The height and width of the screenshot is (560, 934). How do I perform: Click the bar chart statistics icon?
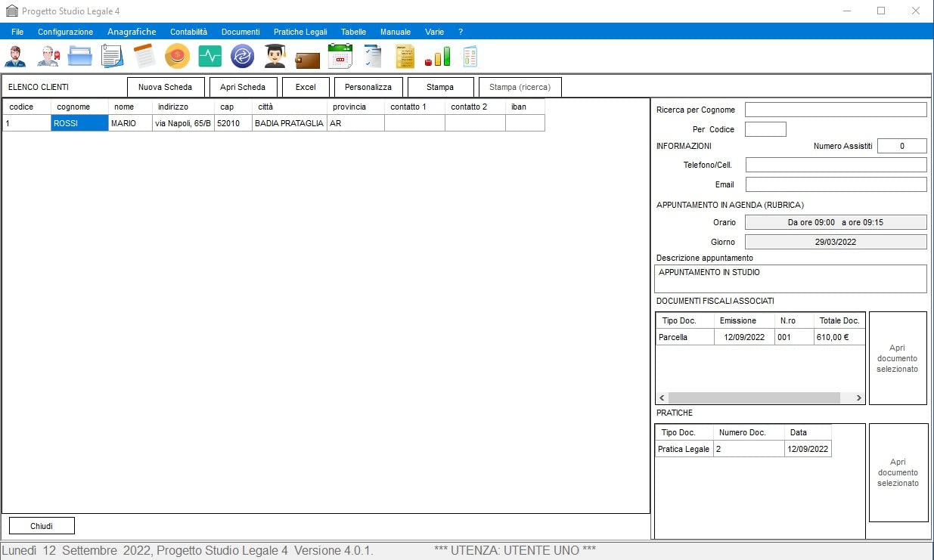[437, 56]
